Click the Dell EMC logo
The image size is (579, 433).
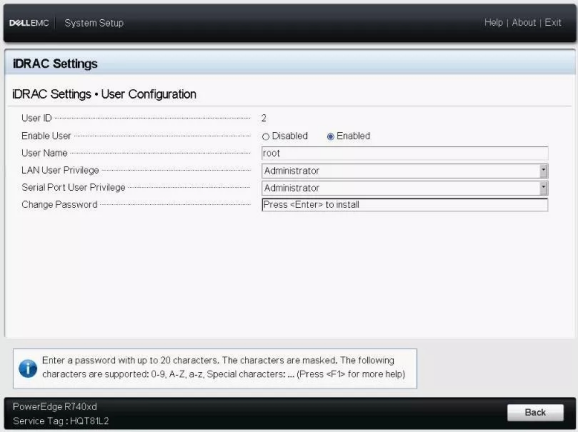[x=29, y=23]
